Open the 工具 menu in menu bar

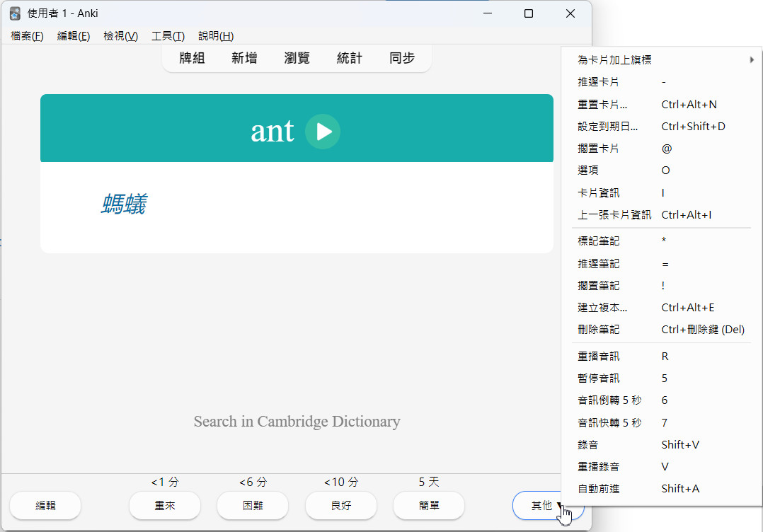(168, 36)
